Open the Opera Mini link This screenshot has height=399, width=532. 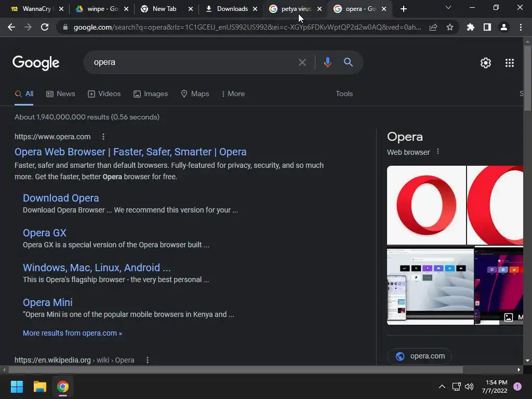point(47,303)
